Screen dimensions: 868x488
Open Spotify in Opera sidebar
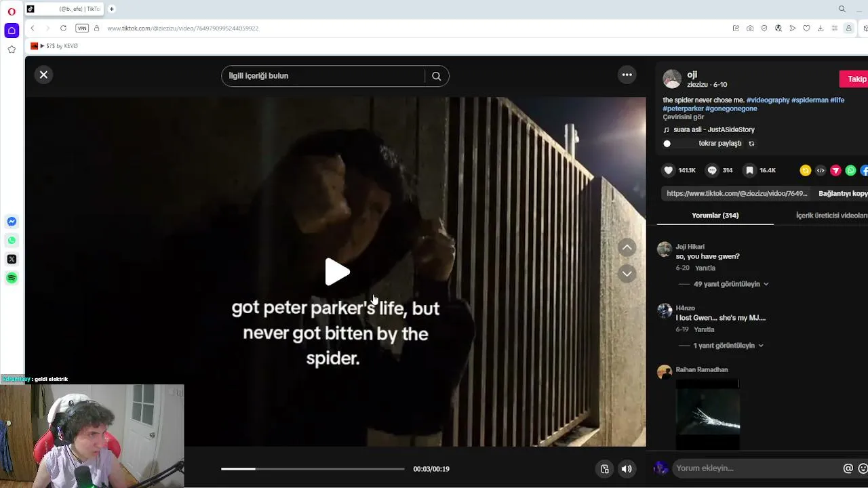(12, 278)
